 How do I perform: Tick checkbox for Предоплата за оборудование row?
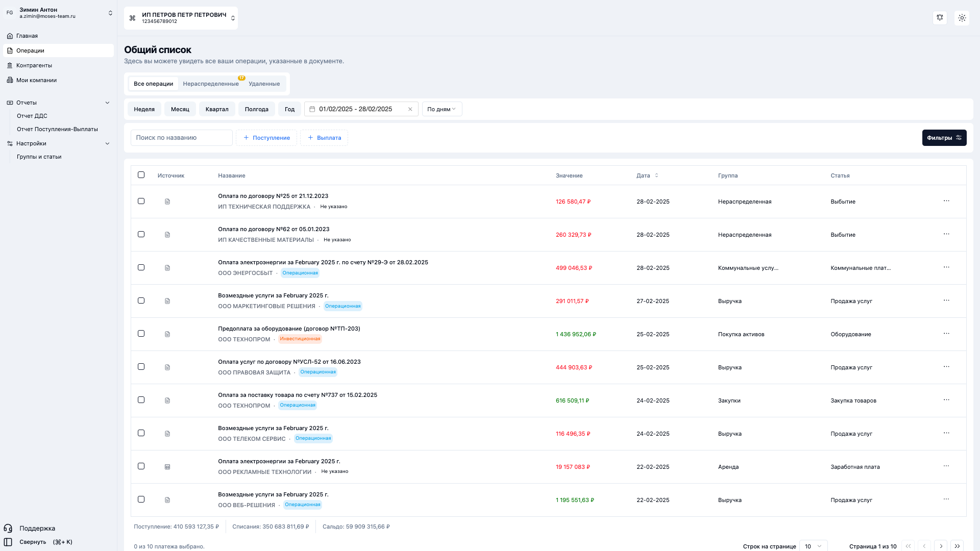pos(141,334)
